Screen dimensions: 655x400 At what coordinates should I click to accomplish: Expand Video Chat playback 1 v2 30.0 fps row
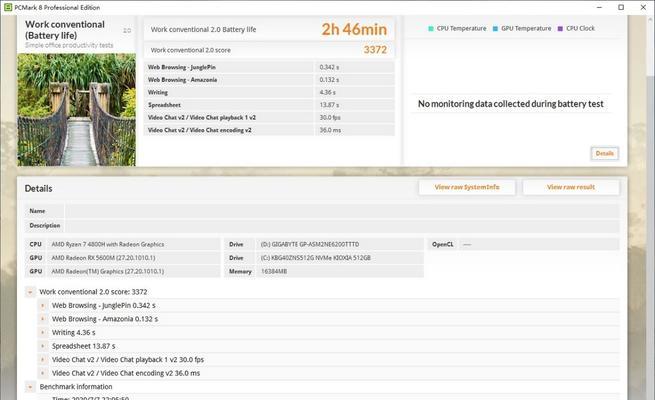coord(43,359)
